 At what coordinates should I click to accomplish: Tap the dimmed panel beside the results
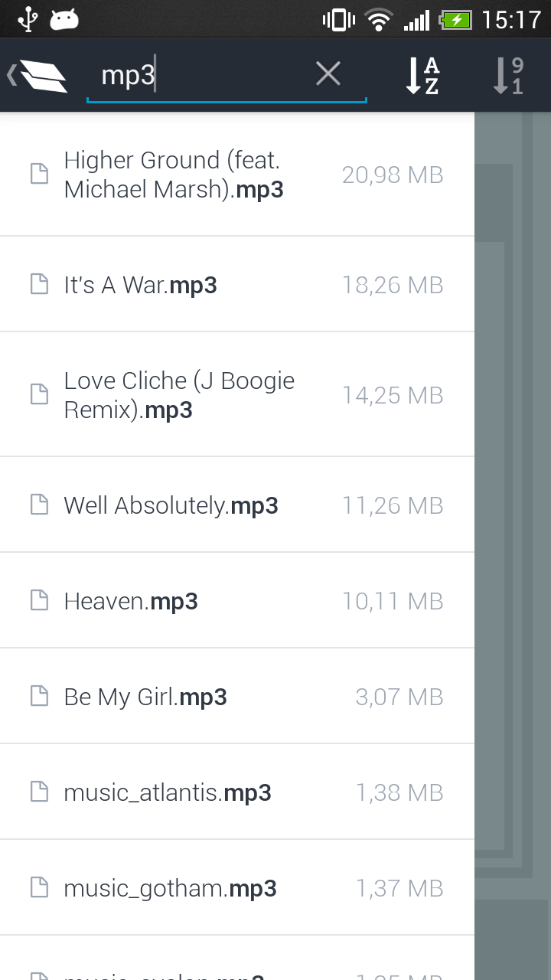tap(513, 536)
